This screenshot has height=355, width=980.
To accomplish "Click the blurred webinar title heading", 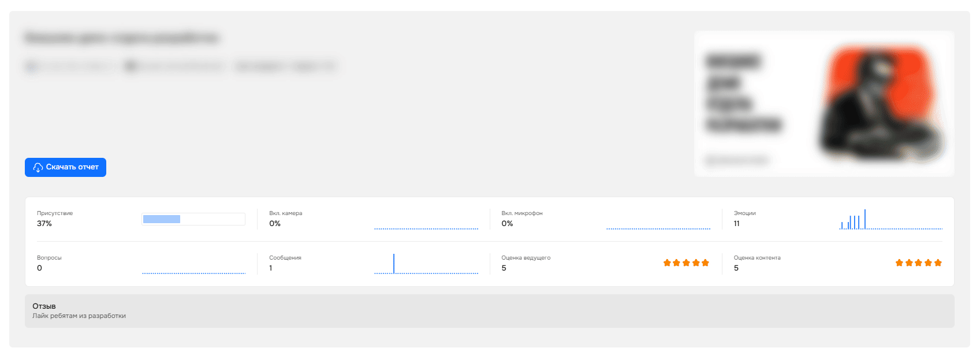I will (x=121, y=38).
